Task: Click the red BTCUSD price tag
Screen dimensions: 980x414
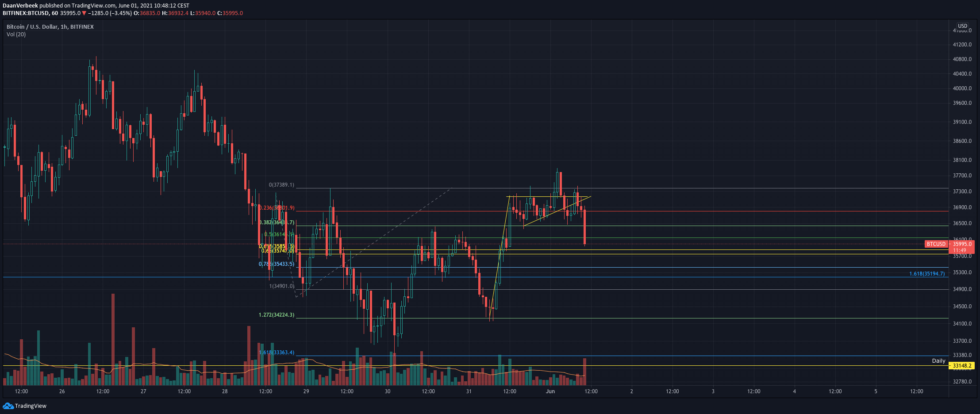Action: [x=936, y=244]
